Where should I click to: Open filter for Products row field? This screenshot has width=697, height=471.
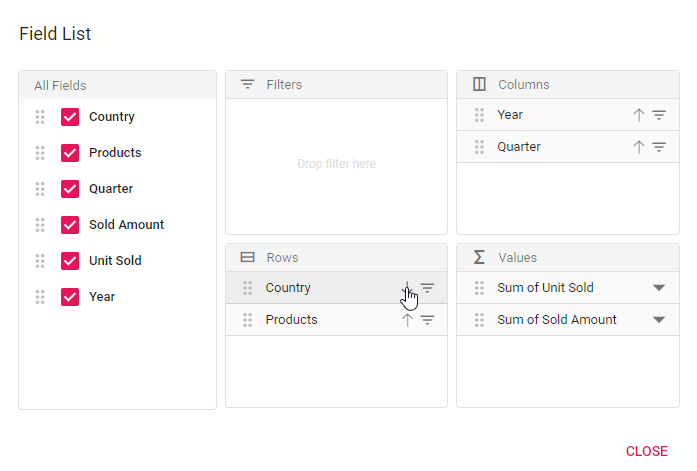[x=427, y=320]
